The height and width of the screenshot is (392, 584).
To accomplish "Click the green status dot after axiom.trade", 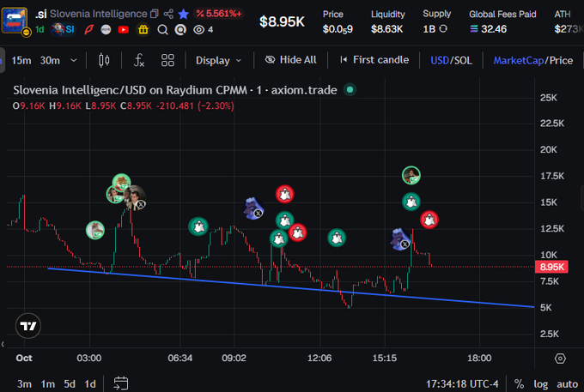I will 350,89.
